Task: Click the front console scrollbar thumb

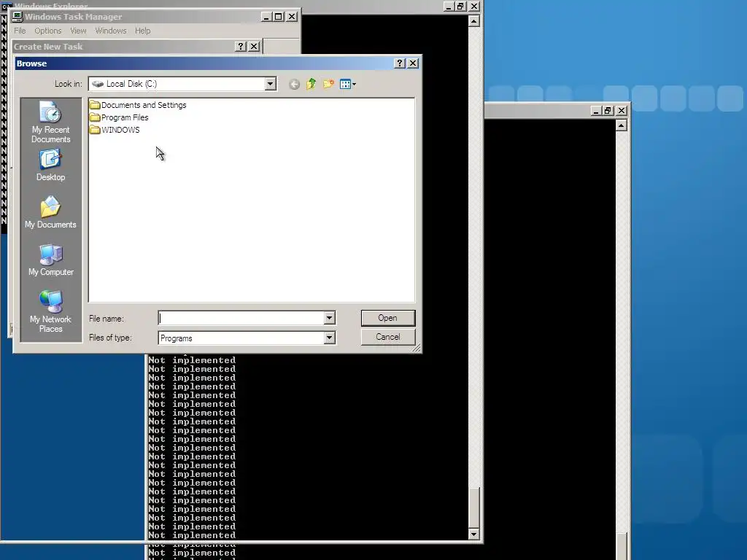Action: [x=473, y=507]
